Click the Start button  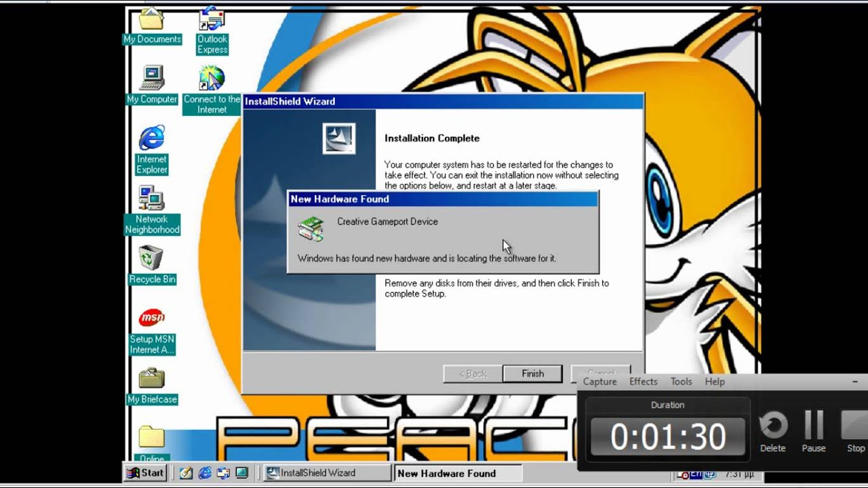tap(145, 473)
